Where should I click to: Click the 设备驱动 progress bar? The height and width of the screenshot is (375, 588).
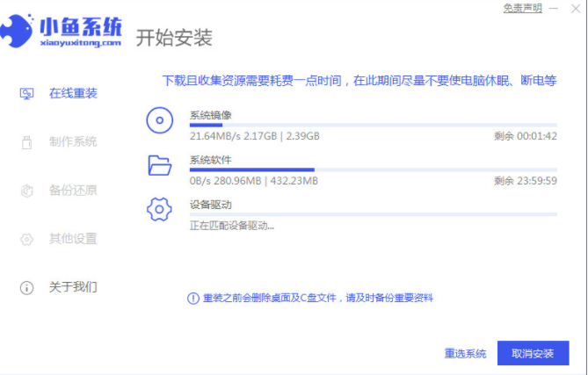373,213
